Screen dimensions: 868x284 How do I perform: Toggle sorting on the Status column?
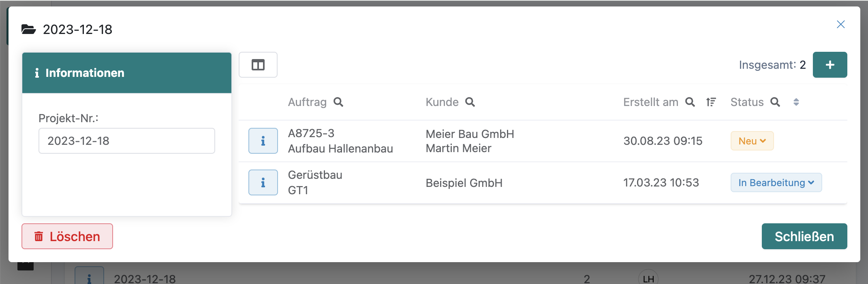point(797,102)
